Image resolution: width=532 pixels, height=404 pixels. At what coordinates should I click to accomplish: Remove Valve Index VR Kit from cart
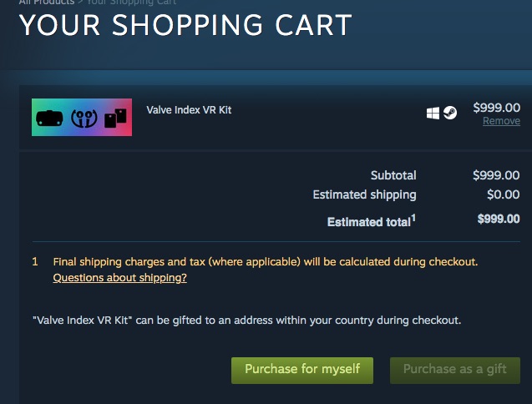501,121
